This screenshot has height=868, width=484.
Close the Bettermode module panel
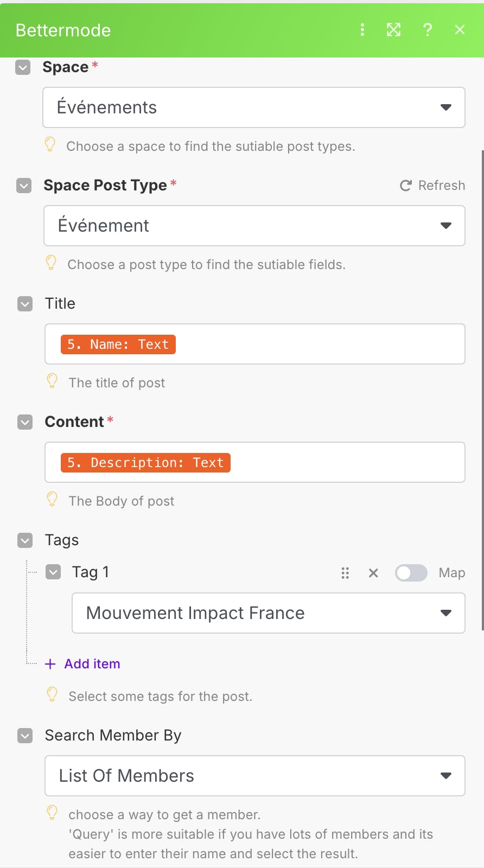(460, 30)
